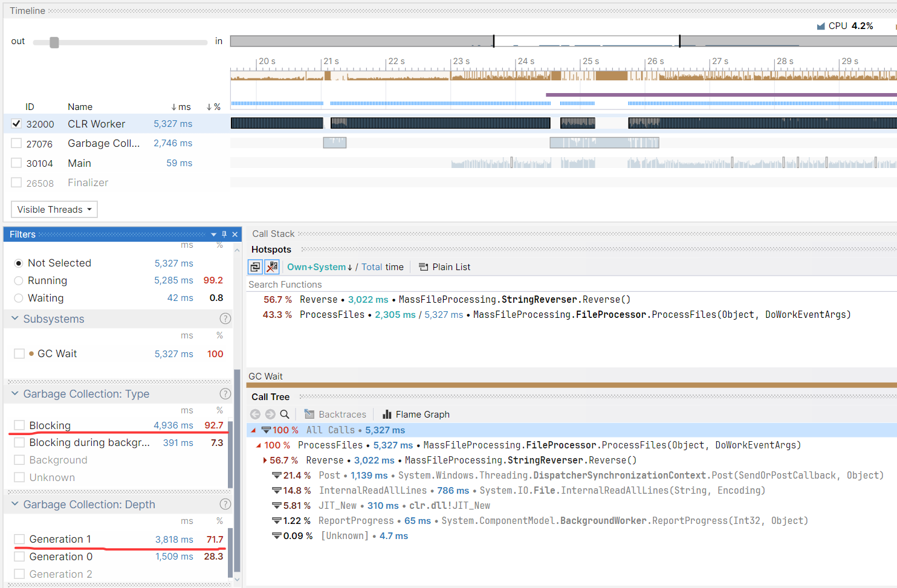Click the Flame Graph chart icon
Viewport: 897px width, 588px height.
point(387,415)
